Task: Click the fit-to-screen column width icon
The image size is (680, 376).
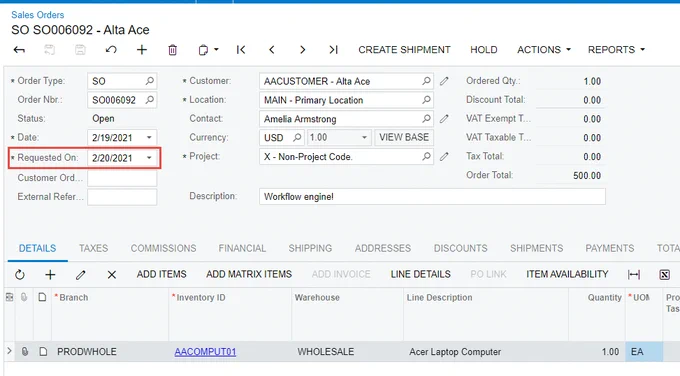Action: pyautogui.click(x=634, y=275)
